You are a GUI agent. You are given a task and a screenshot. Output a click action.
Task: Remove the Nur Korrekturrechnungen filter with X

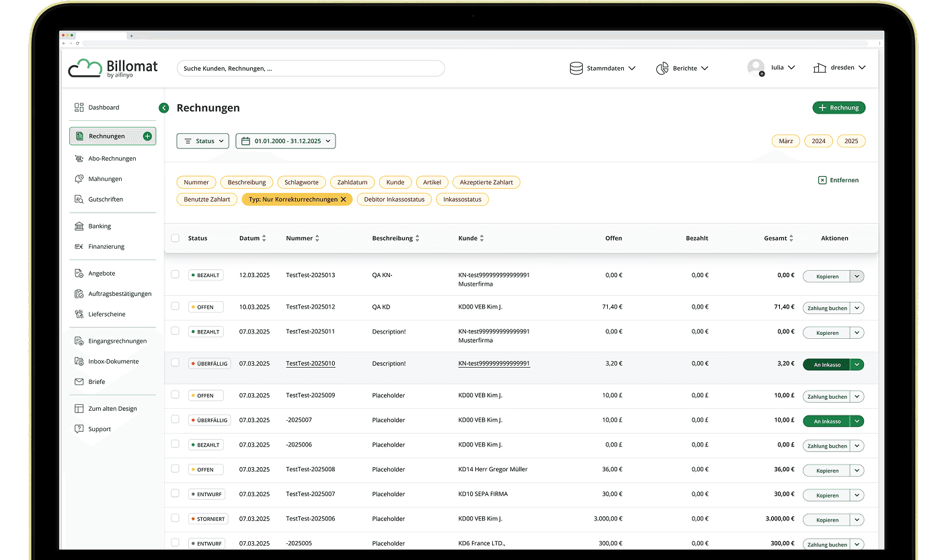click(344, 199)
